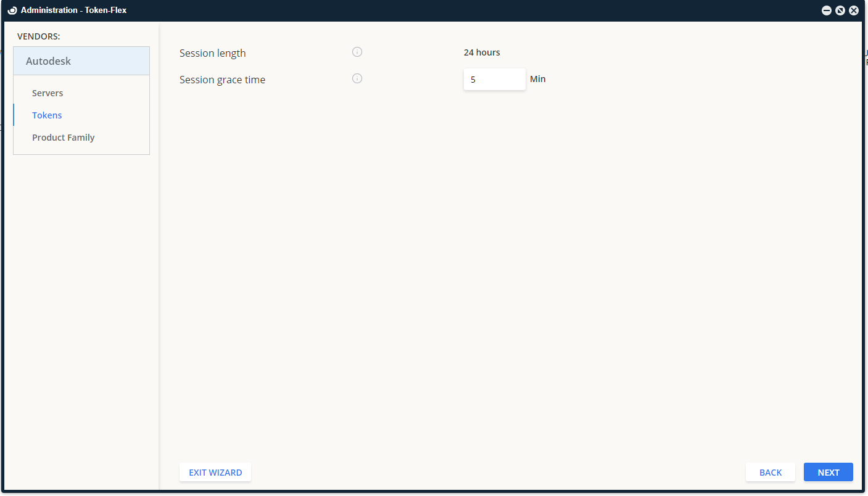Click the BACK button
Image resolution: width=868 pixels, height=496 pixels.
coord(770,473)
